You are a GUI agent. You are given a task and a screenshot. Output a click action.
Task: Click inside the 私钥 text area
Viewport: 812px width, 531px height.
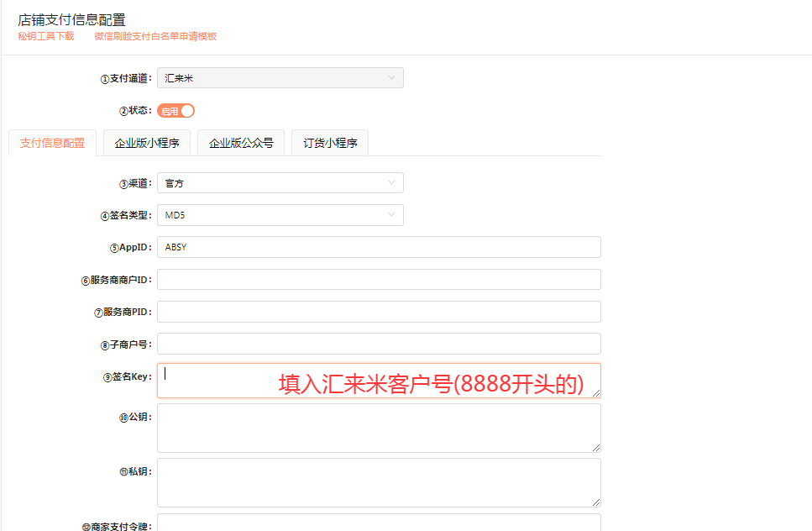coord(379,481)
